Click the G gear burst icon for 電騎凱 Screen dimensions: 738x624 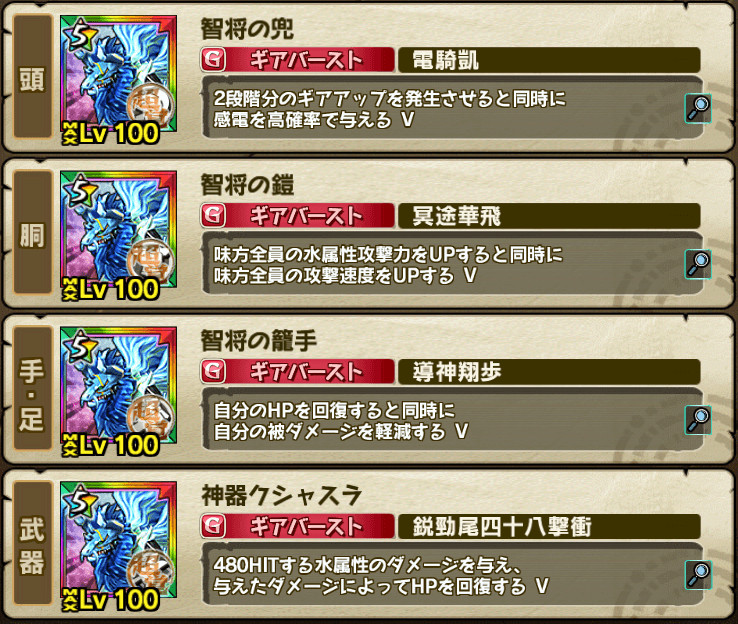213,60
